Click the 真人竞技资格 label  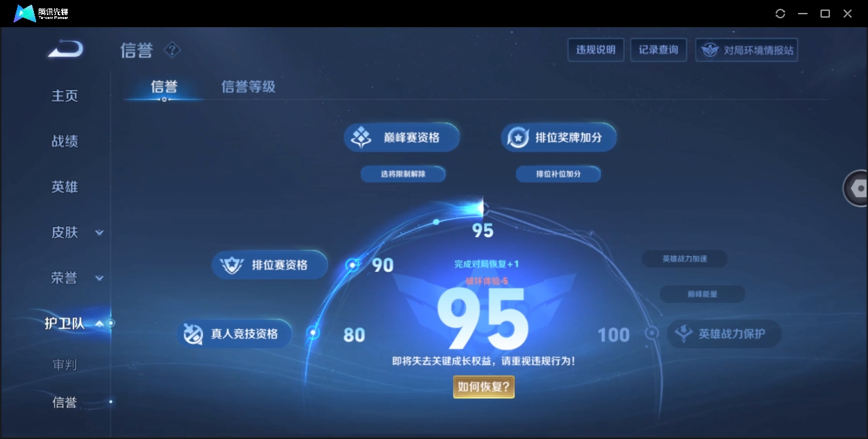[x=245, y=334]
